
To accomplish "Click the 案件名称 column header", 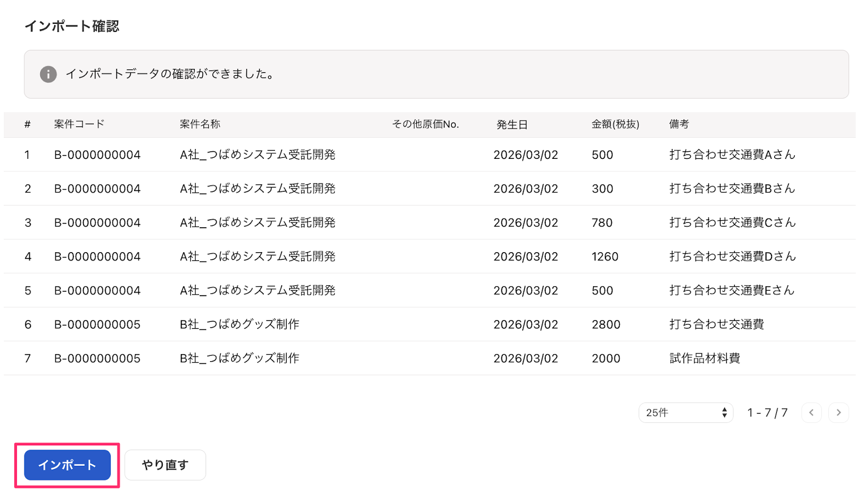I will pyautogui.click(x=200, y=124).
